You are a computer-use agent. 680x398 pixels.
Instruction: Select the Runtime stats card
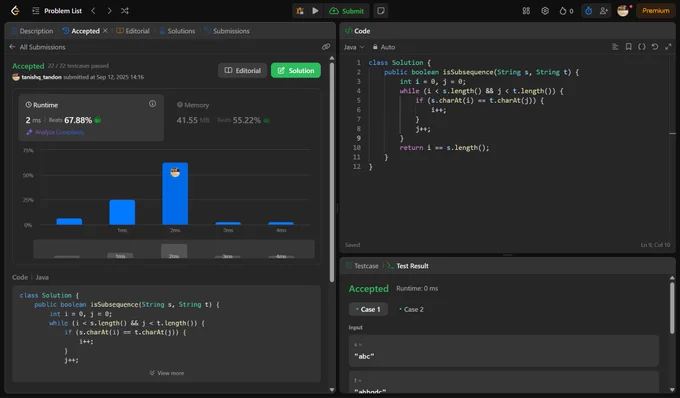click(x=91, y=117)
